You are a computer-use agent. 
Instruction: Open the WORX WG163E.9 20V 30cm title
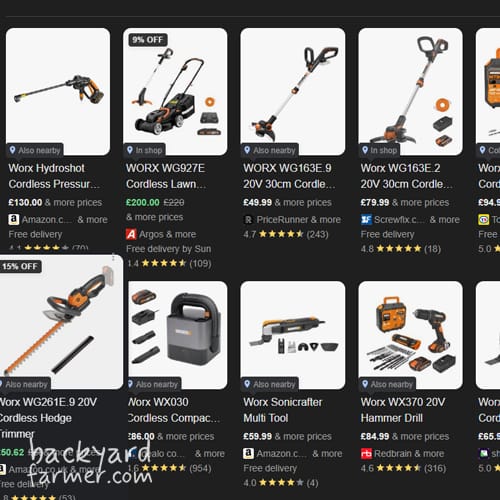[289, 176]
